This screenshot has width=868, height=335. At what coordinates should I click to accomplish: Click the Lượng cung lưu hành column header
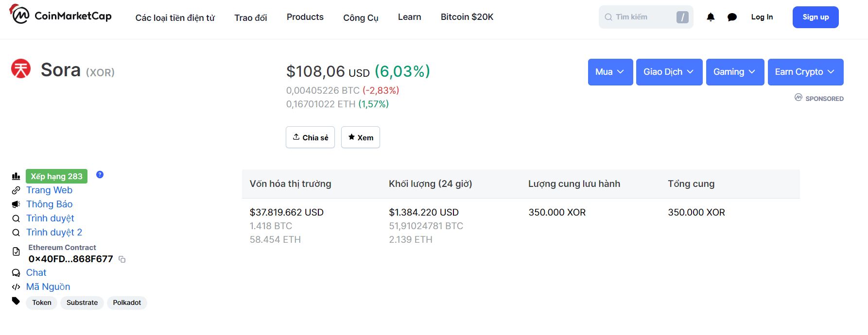coord(574,184)
